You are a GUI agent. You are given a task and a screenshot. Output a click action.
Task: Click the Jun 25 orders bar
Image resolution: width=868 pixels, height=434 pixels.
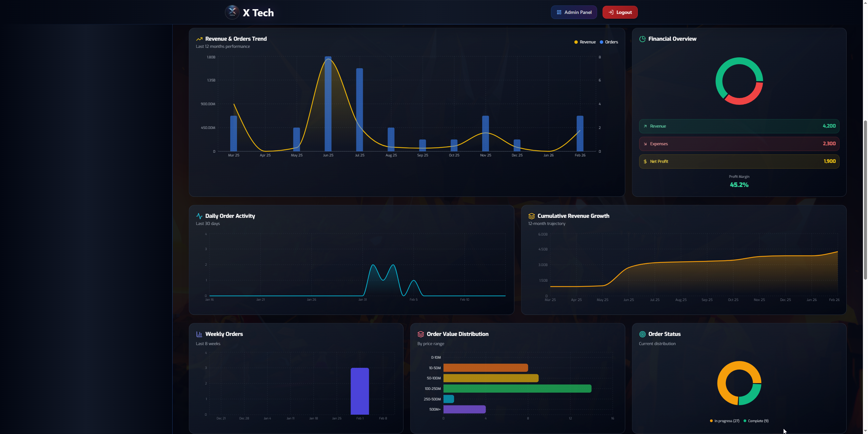pyautogui.click(x=328, y=104)
